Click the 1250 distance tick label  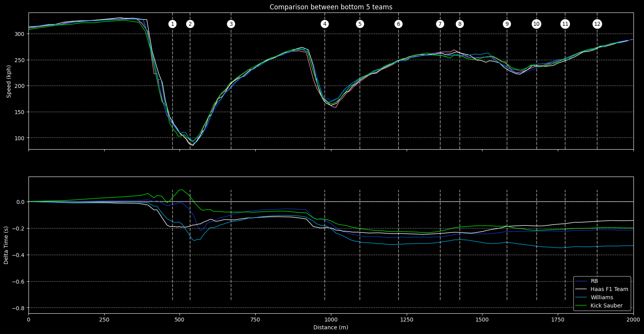click(x=407, y=320)
